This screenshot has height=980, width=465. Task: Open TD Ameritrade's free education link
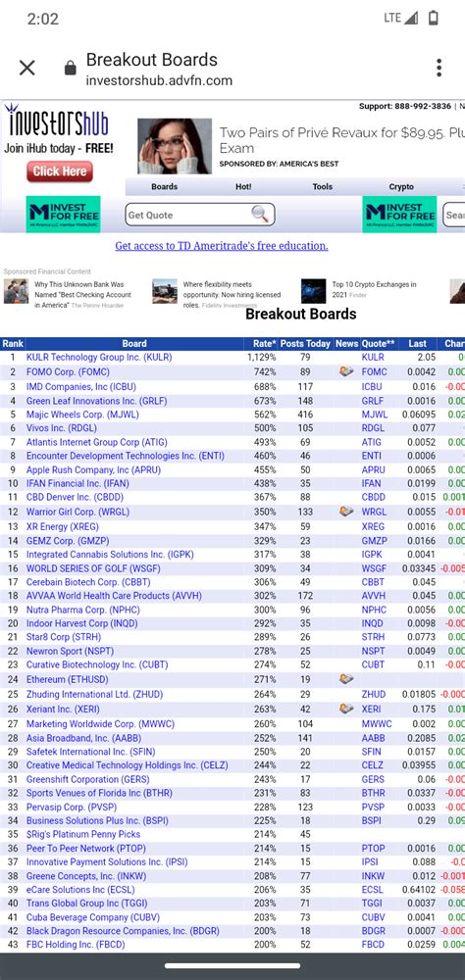(222, 246)
